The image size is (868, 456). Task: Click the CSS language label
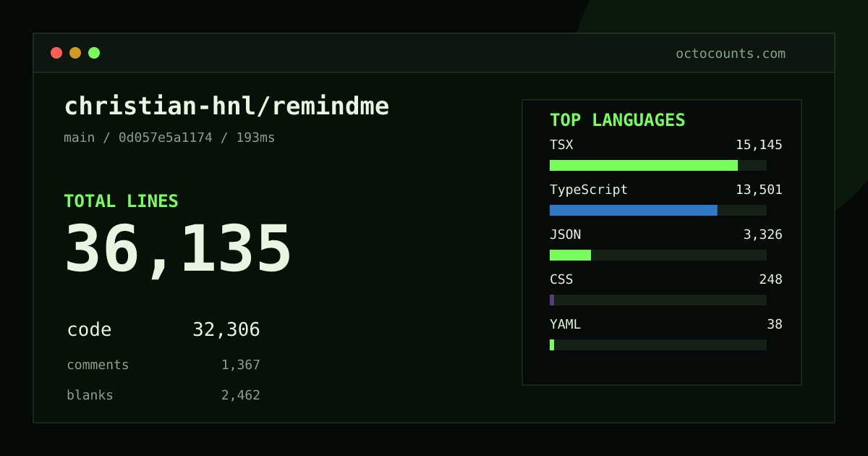[x=561, y=279]
